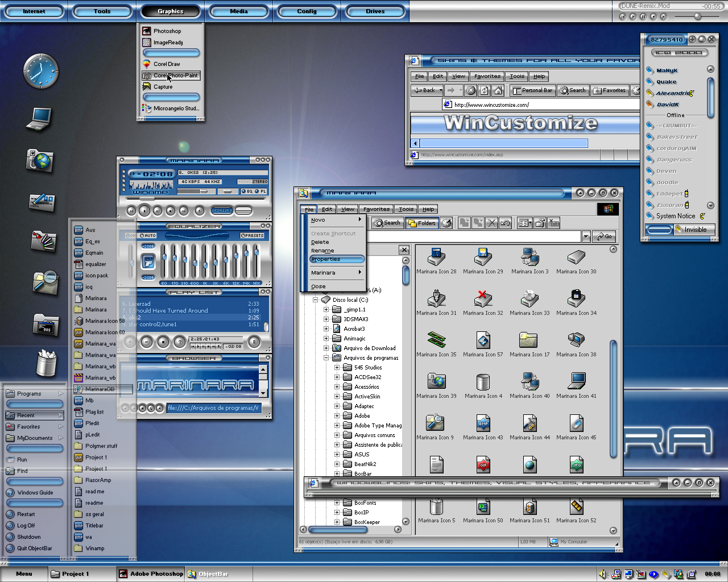This screenshot has width=728, height=582.
Task: Click the IE Refresh toolbar icon
Action: [485, 90]
